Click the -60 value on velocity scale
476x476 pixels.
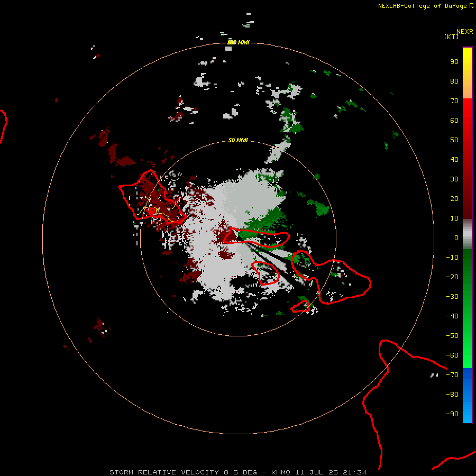tap(452, 355)
